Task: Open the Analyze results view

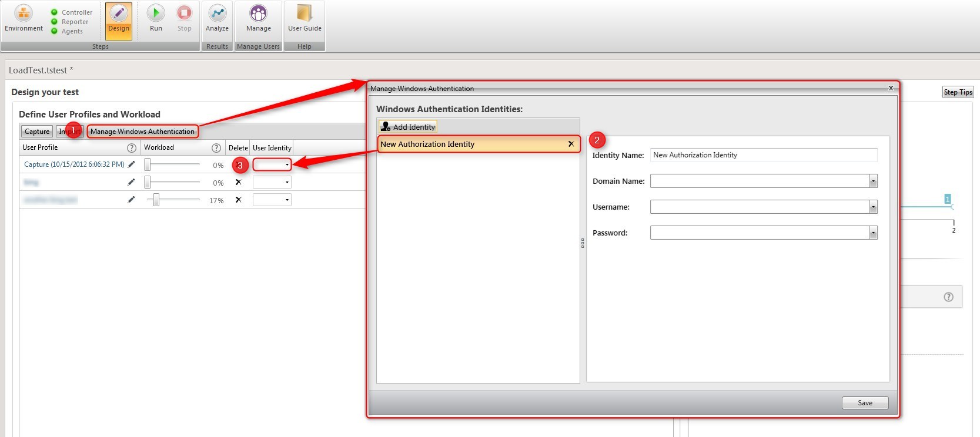Action: [217, 19]
